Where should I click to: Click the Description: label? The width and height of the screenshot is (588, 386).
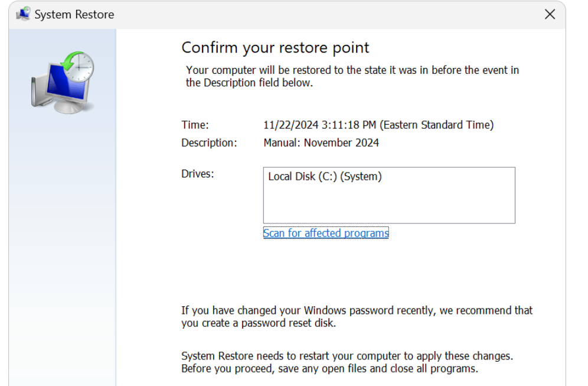[209, 142]
